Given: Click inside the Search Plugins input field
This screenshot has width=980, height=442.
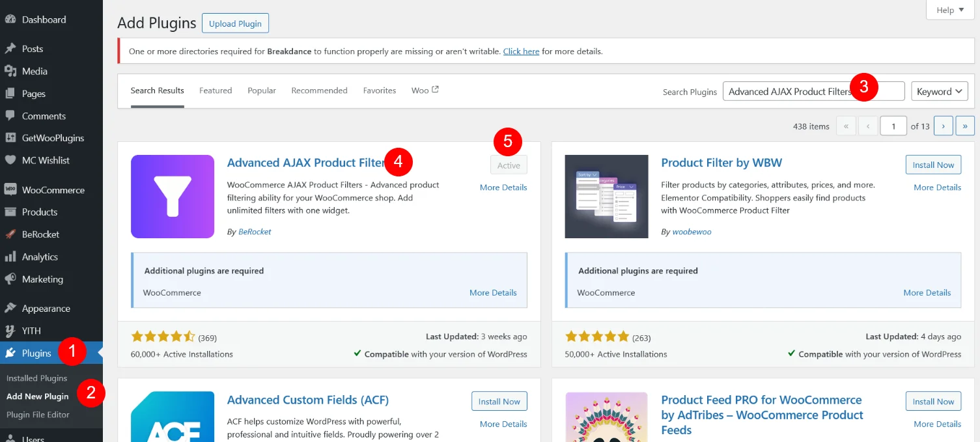Looking at the screenshot, I should coord(813,91).
